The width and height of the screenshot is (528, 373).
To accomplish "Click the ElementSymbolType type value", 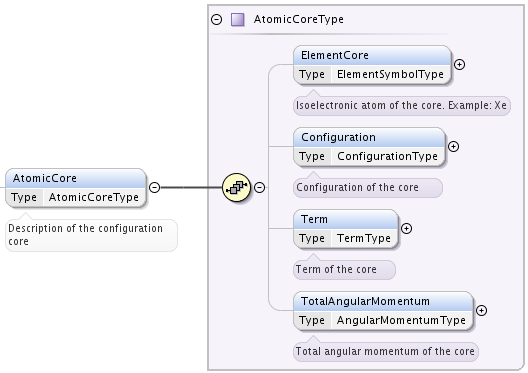I will 390,74.
